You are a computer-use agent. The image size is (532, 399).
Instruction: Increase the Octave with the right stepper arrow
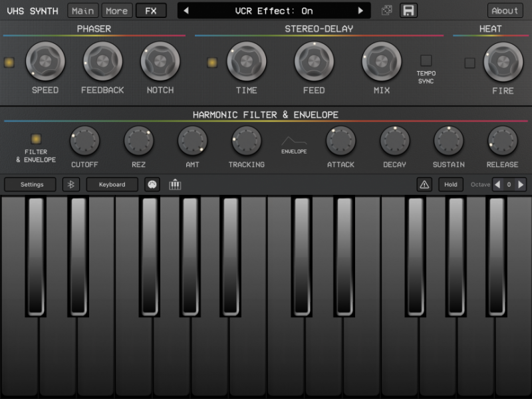point(521,185)
